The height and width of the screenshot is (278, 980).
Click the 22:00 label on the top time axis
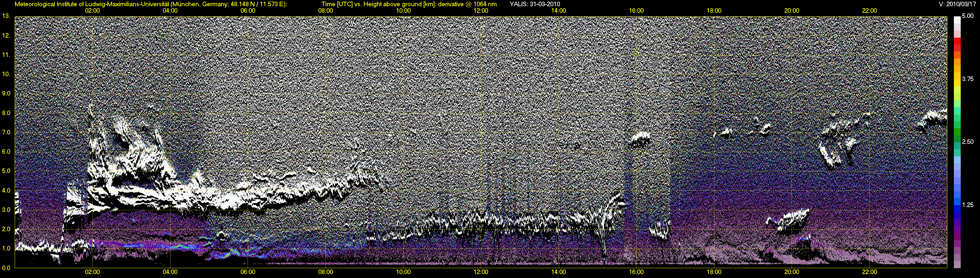[x=870, y=11]
